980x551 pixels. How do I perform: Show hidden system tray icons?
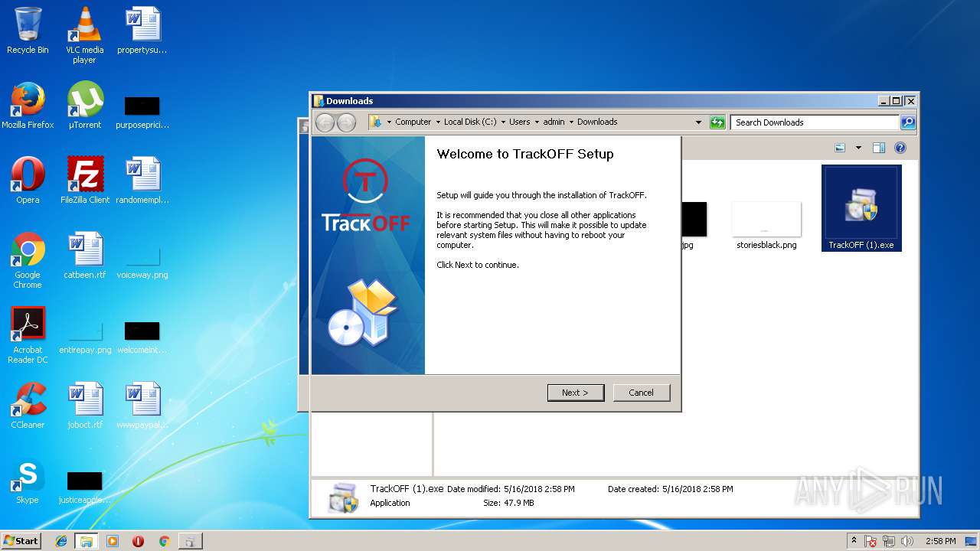tap(854, 541)
